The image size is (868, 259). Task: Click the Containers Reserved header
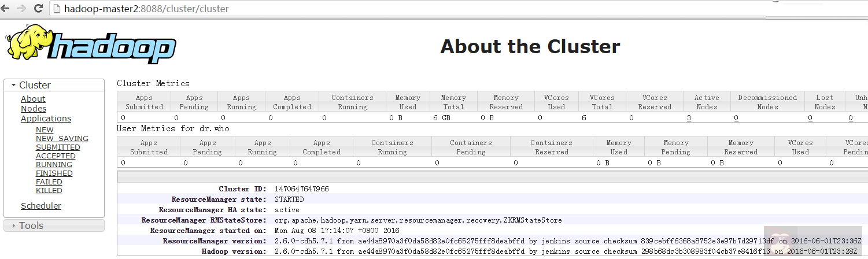(x=552, y=147)
